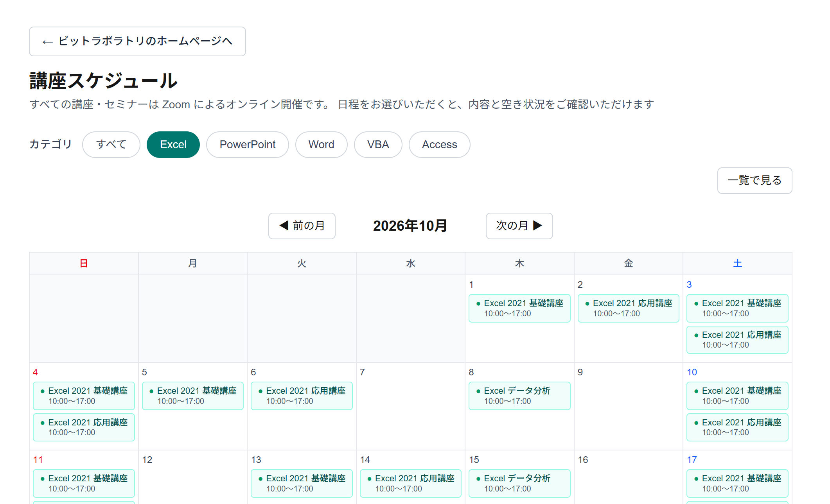
Task: Open Oct 4 Excel 2021 応用講座 event
Action: click(x=84, y=427)
